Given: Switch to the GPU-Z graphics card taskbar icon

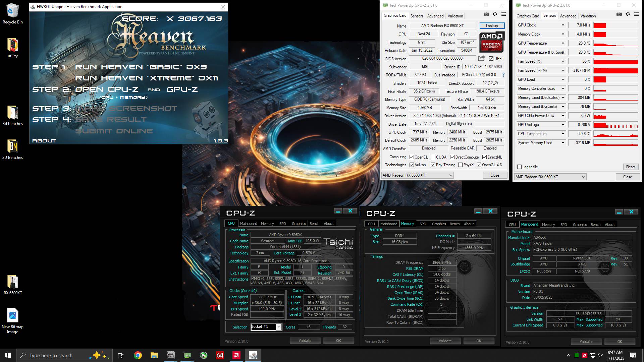Looking at the screenshot, I should [x=187, y=355].
